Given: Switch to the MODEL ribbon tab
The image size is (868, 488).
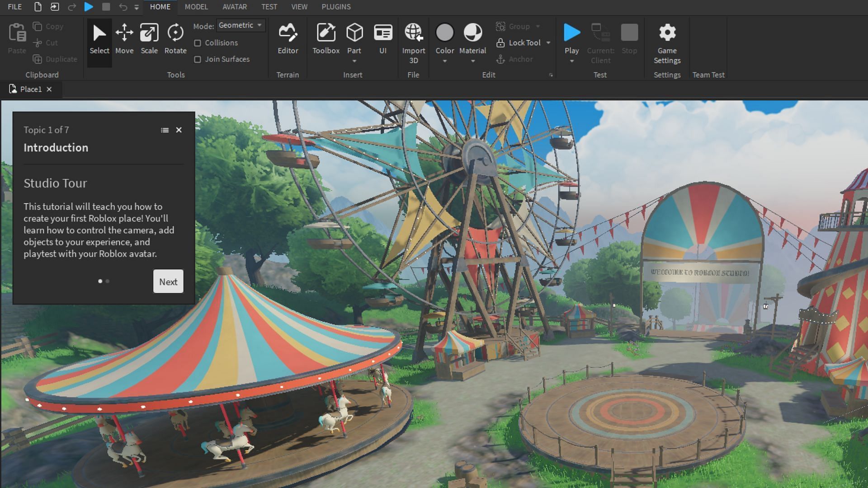Looking at the screenshot, I should 196,7.
